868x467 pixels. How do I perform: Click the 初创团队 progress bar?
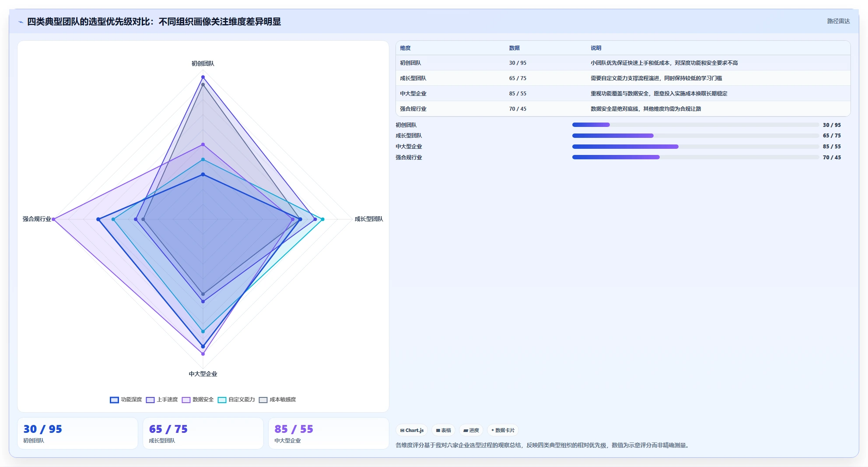point(696,125)
